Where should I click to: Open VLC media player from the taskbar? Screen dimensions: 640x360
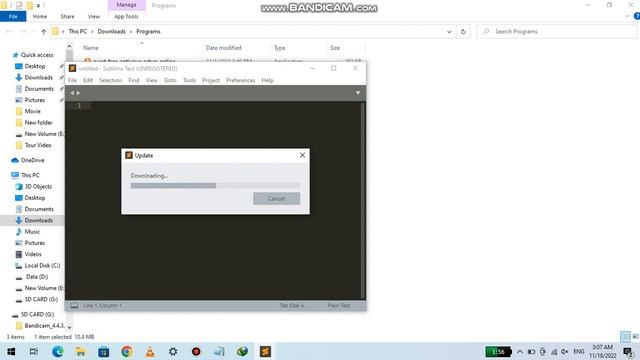click(x=150, y=351)
